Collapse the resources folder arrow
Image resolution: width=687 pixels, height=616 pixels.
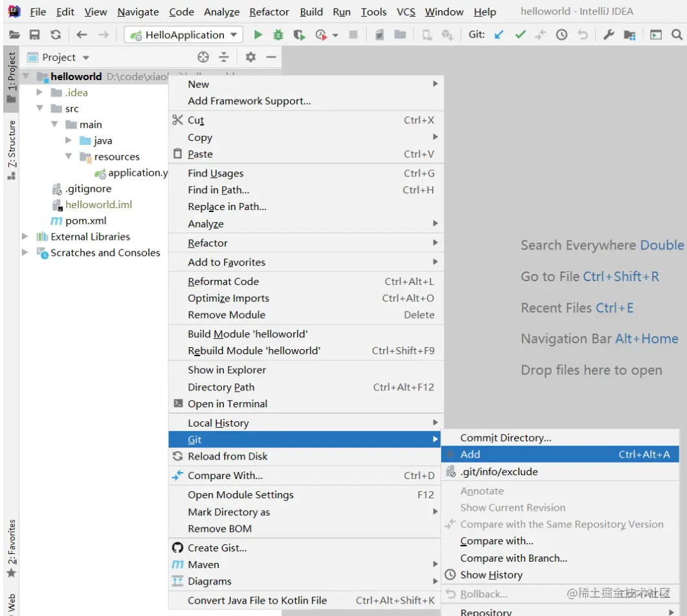(69, 156)
